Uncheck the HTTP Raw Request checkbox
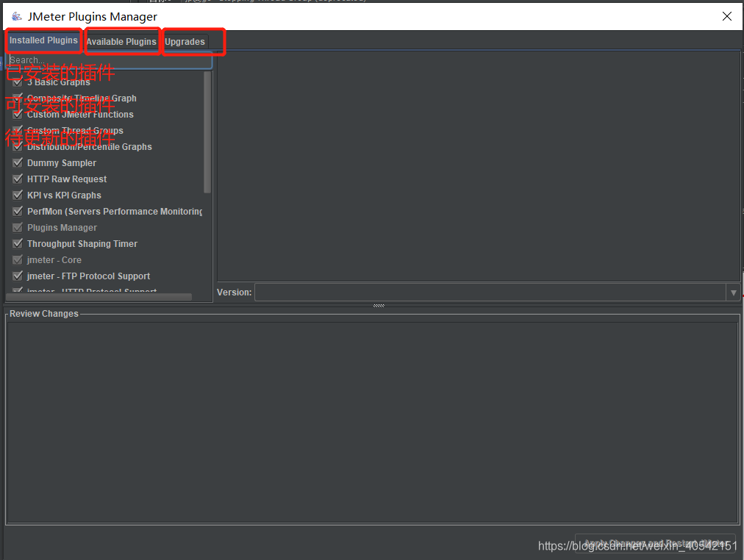 tap(18, 179)
